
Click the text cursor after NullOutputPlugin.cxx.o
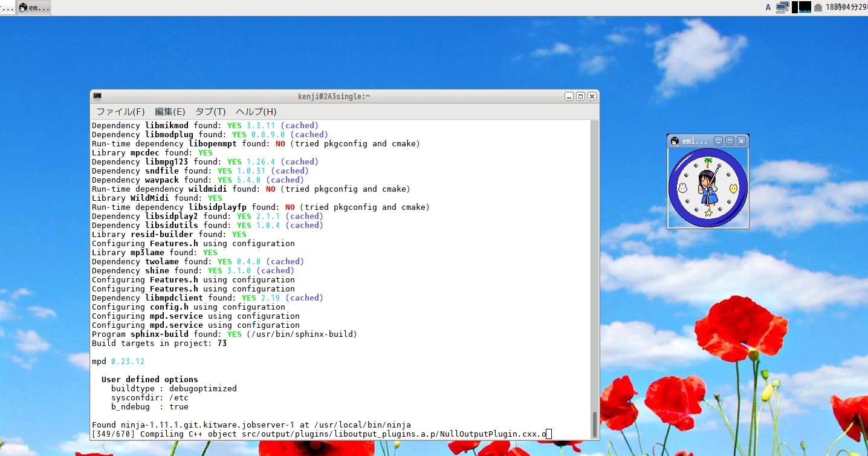[548, 434]
